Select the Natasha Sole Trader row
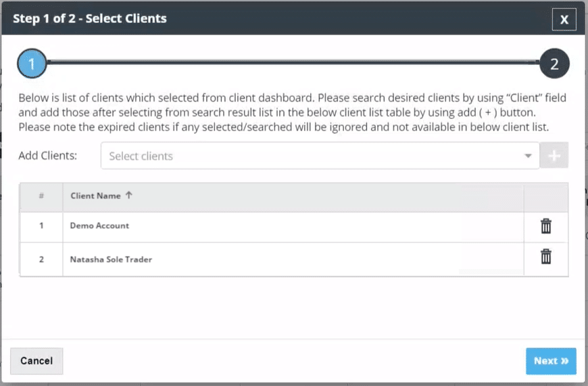Image resolution: width=588 pixels, height=386 pixels. 111,259
